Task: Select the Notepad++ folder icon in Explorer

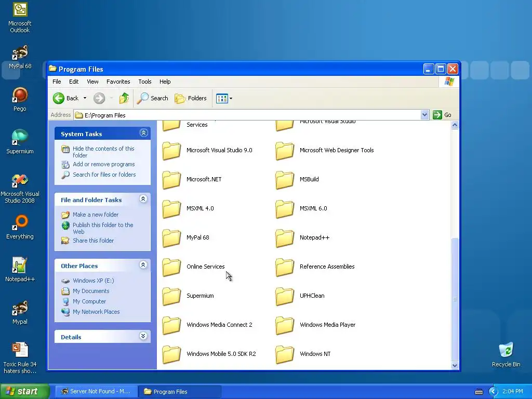Action: coord(285,238)
